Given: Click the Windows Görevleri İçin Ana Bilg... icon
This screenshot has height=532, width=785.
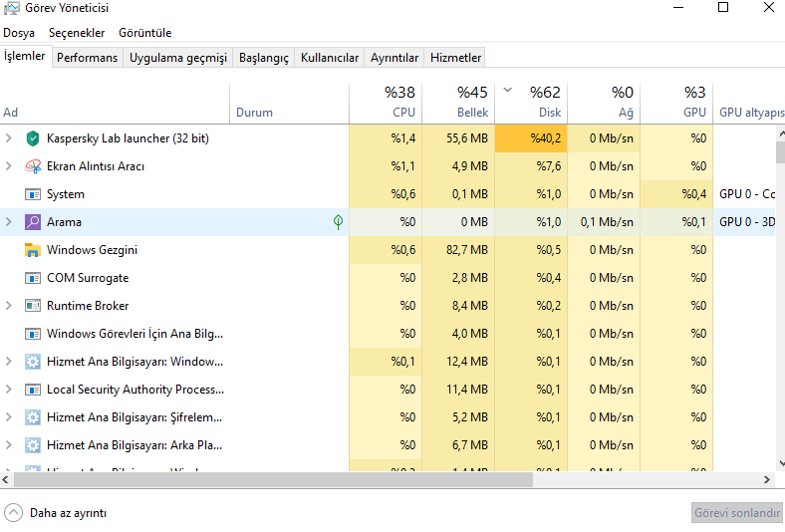Looking at the screenshot, I should click(x=33, y=334).
